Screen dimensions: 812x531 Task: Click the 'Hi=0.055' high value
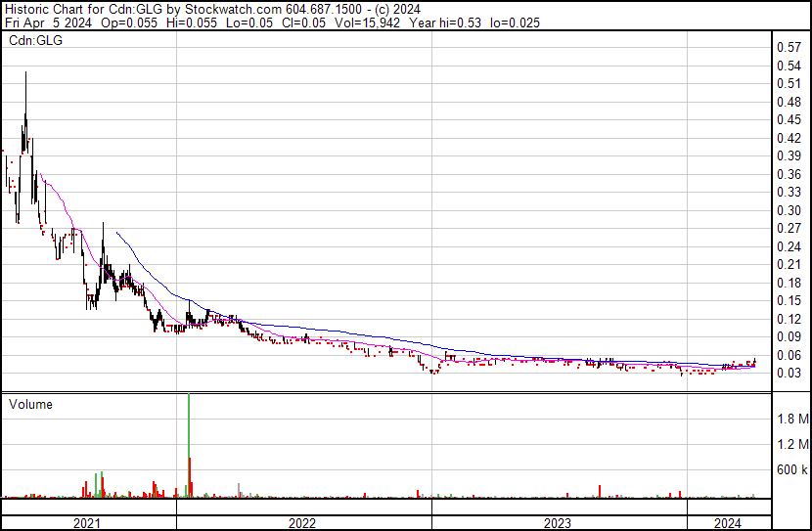click(x=192, y=22)
